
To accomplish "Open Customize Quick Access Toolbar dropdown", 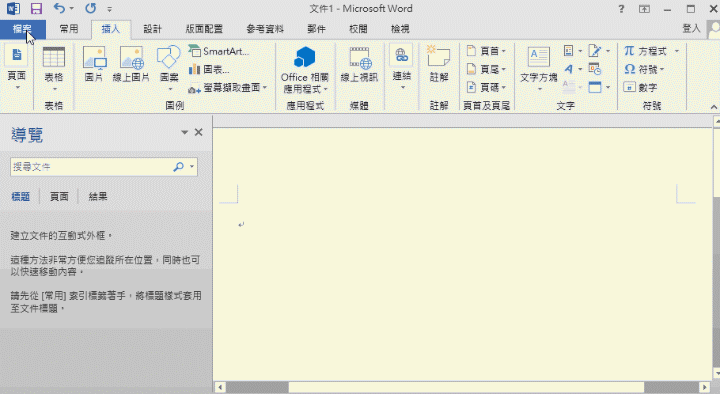I will coord(109,9).
